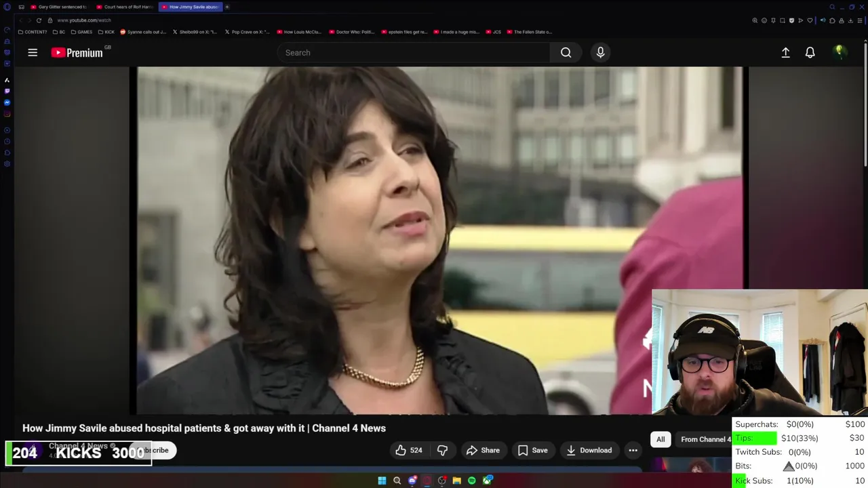Share the Jimmy Savile video
Image resolution: width=868 pixels, height=488 pixels.
point(483,450)
